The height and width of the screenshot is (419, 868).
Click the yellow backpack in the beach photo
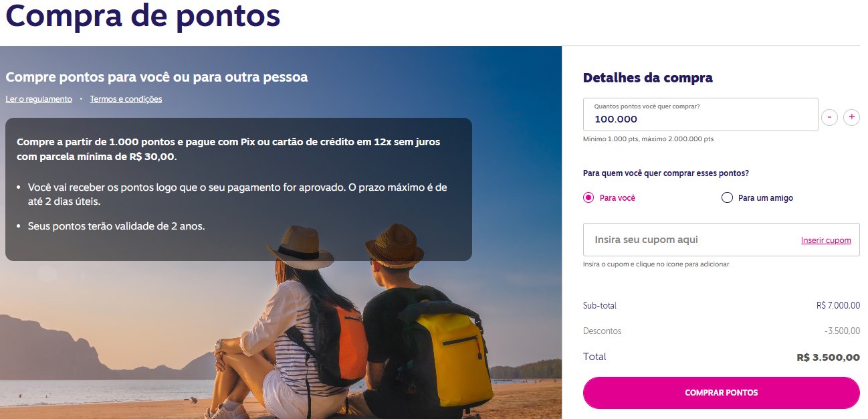[449, 358]
